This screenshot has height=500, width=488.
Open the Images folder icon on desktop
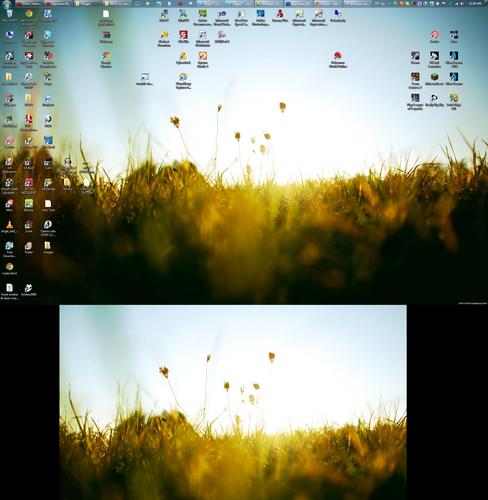[x=48, y=246]
